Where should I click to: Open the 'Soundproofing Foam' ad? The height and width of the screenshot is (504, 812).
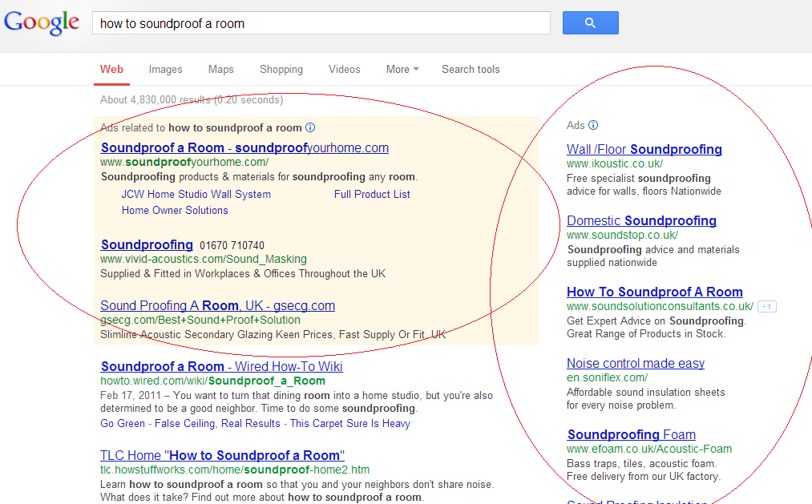[632, 434]
